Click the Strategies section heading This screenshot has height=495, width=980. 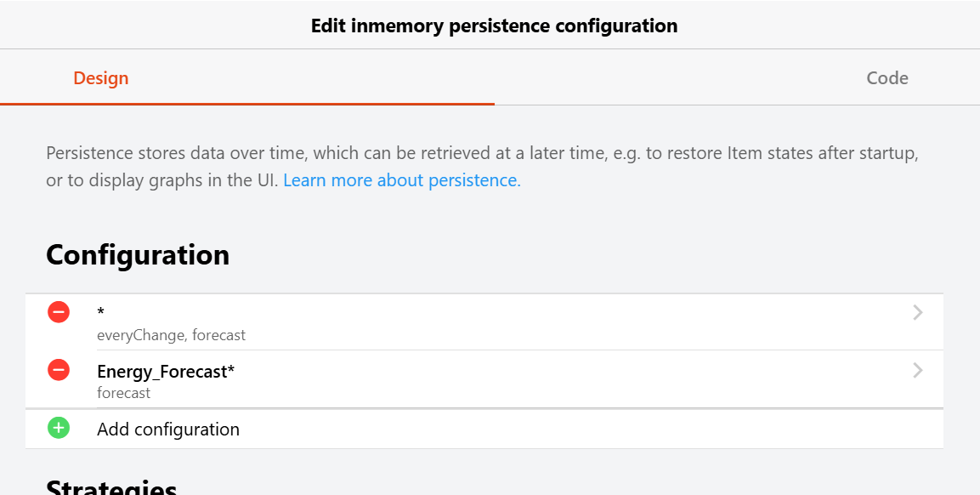pyautogui.click(x=111, y=488)
